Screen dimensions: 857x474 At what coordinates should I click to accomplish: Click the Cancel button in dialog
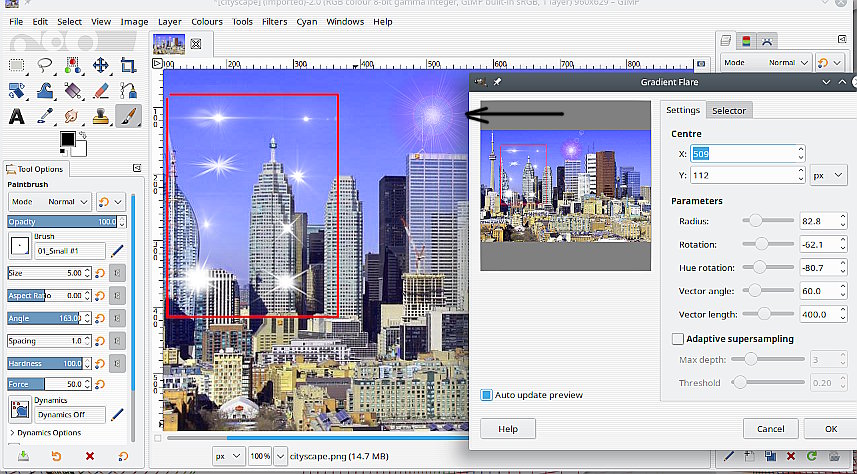pyautogui.click(x=770, y=429)
